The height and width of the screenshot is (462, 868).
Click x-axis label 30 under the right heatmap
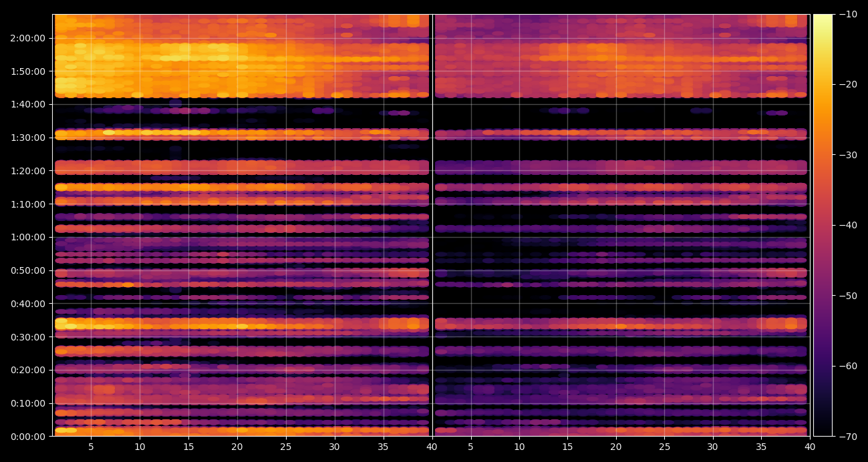coord(713,447)
